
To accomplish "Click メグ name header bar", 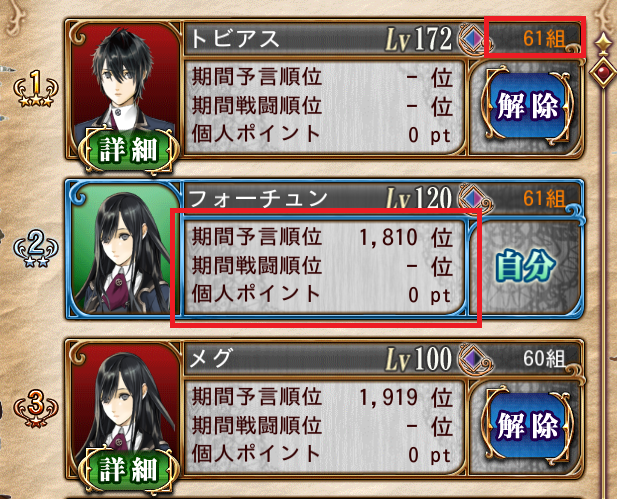I will pos(323,359).
